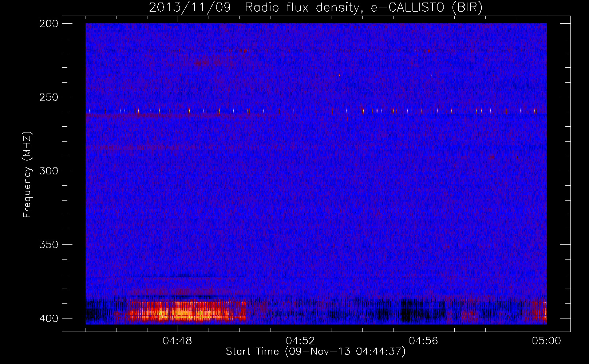This screenshot has width=589, height=364.
Task: Click the 05:00 time tick label
Action: [x=547, y=341]
